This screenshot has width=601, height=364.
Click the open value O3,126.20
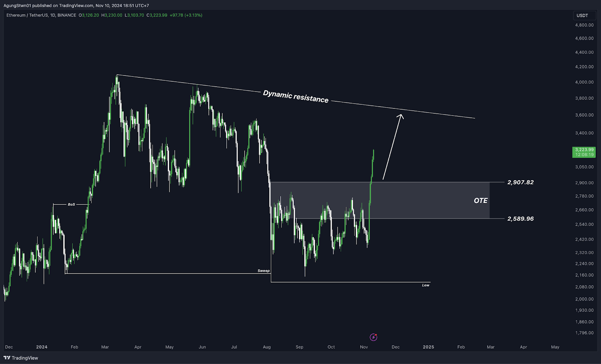89,15
